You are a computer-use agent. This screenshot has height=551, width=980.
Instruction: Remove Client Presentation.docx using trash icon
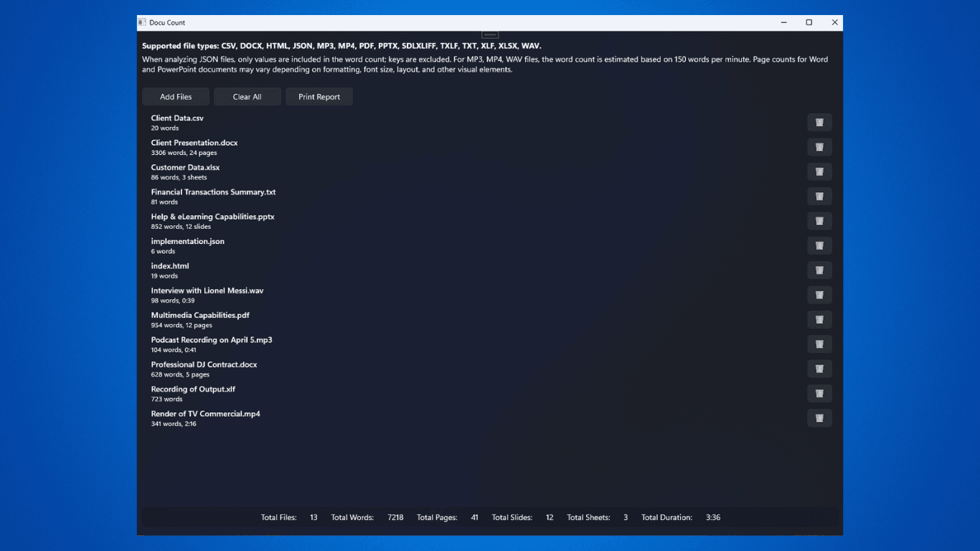click(x=819, y=147)
